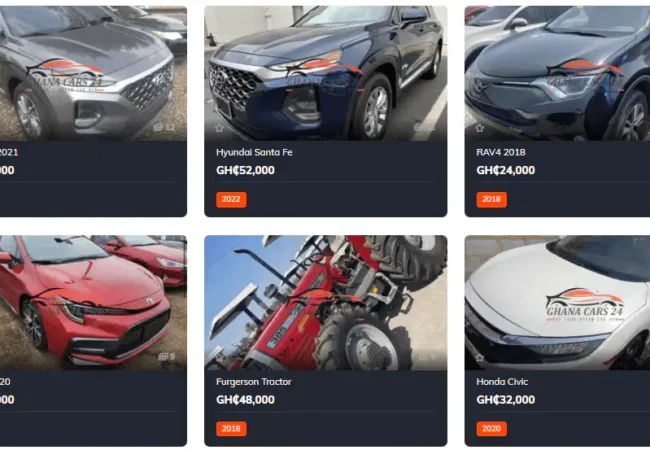
Task: Click the 9-photo counter icon on red Toyota
Action: pos(167,356)
